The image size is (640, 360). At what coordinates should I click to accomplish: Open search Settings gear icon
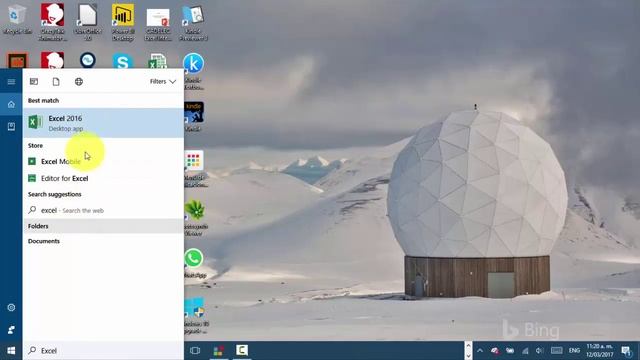coord(11,307)
